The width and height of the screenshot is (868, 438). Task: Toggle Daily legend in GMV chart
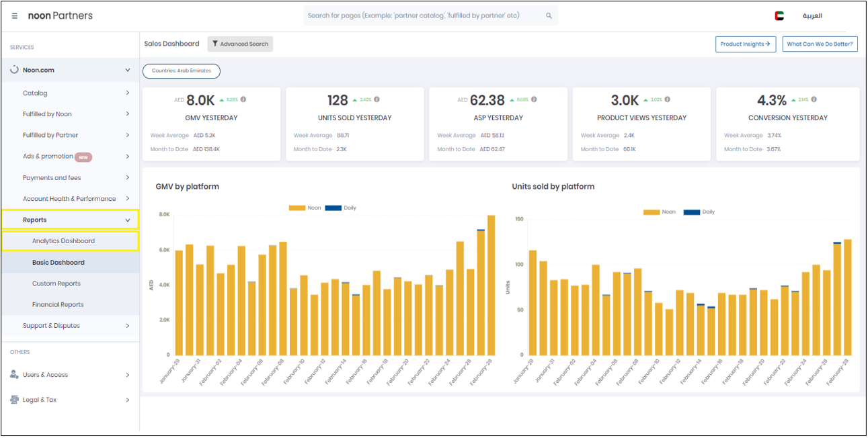(x=350, y=208)
